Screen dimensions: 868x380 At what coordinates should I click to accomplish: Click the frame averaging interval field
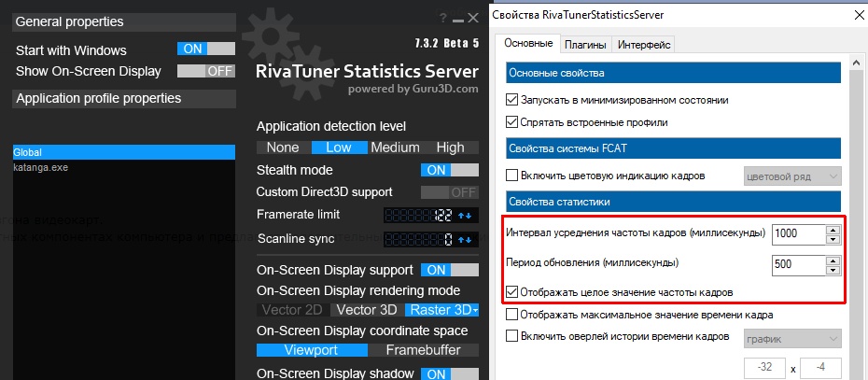coord(797,233)
